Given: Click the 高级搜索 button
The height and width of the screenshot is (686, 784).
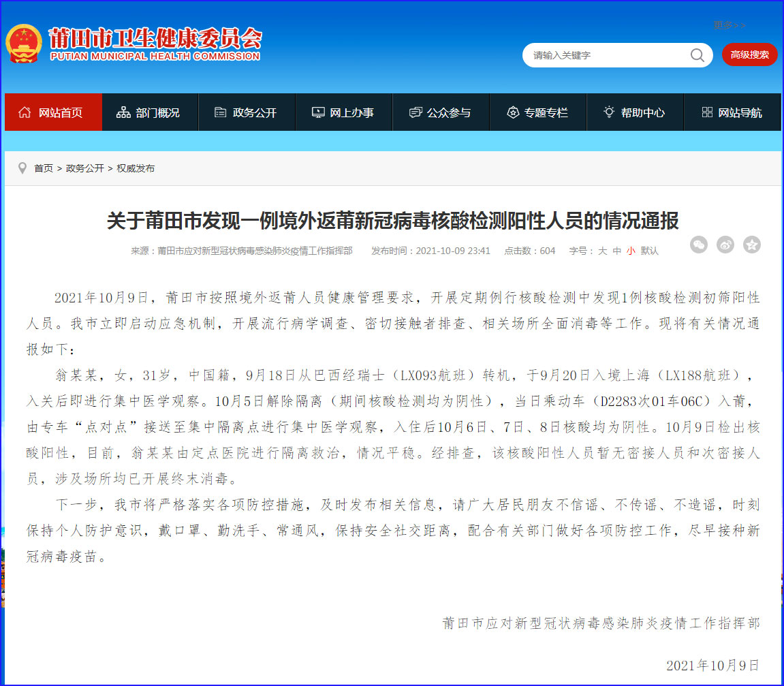Looking at the screenshot, I should [749, 55].
